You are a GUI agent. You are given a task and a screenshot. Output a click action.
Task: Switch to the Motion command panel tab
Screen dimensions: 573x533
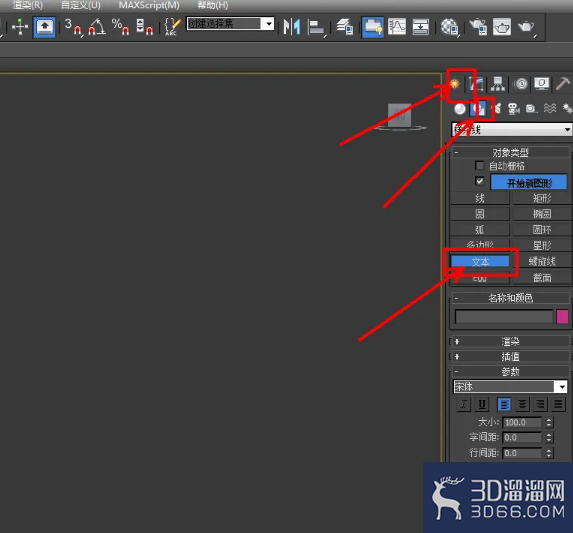point(521,84)
